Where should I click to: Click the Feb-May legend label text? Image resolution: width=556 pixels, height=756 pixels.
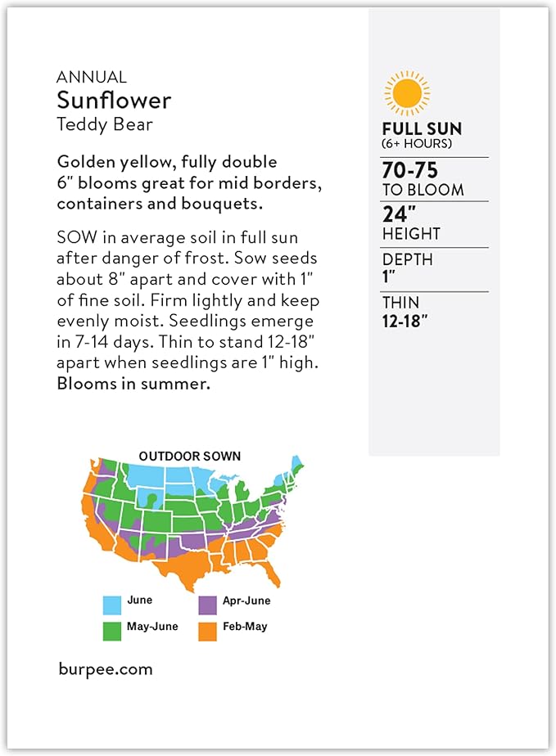pyautogui.click(x=244, y=627)
